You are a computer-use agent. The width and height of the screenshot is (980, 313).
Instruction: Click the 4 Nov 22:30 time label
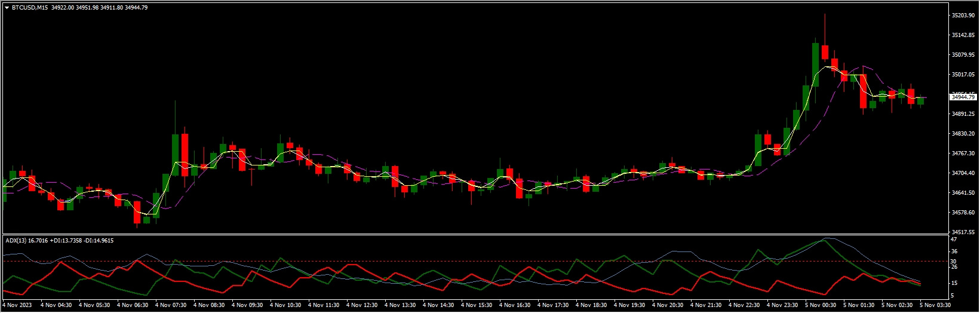pos(744,305)
